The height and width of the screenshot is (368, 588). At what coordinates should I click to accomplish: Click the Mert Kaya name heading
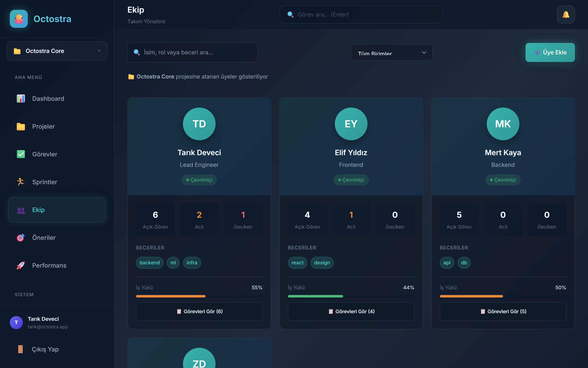(x=503, y=153)
